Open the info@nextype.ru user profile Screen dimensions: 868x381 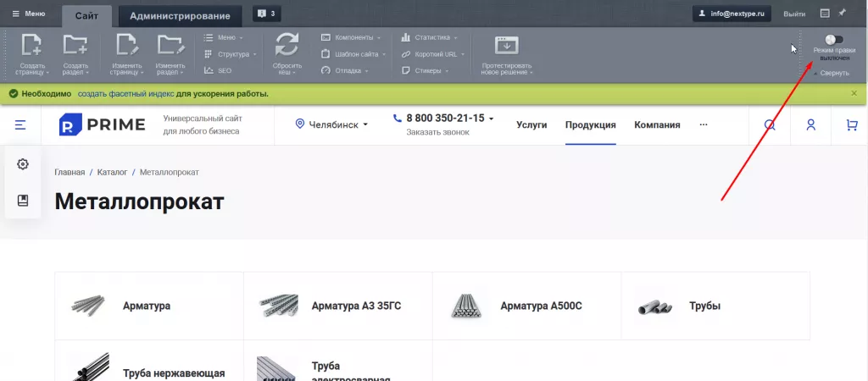[732, 14]
